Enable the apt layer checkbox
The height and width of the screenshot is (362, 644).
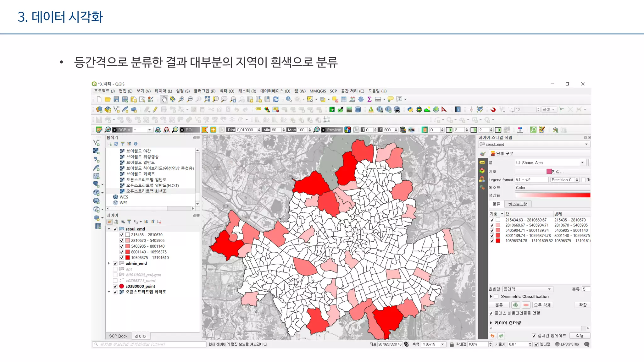coord(115,269)
